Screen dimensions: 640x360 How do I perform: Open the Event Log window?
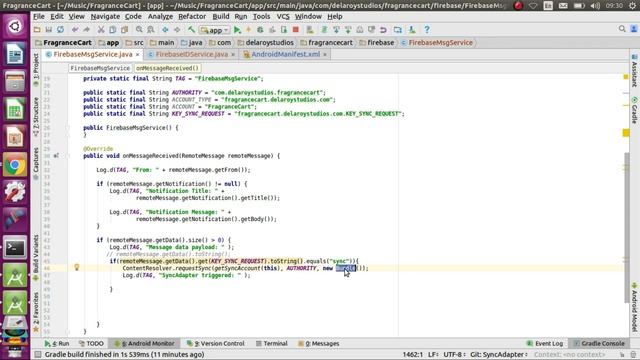click(545, 344)
